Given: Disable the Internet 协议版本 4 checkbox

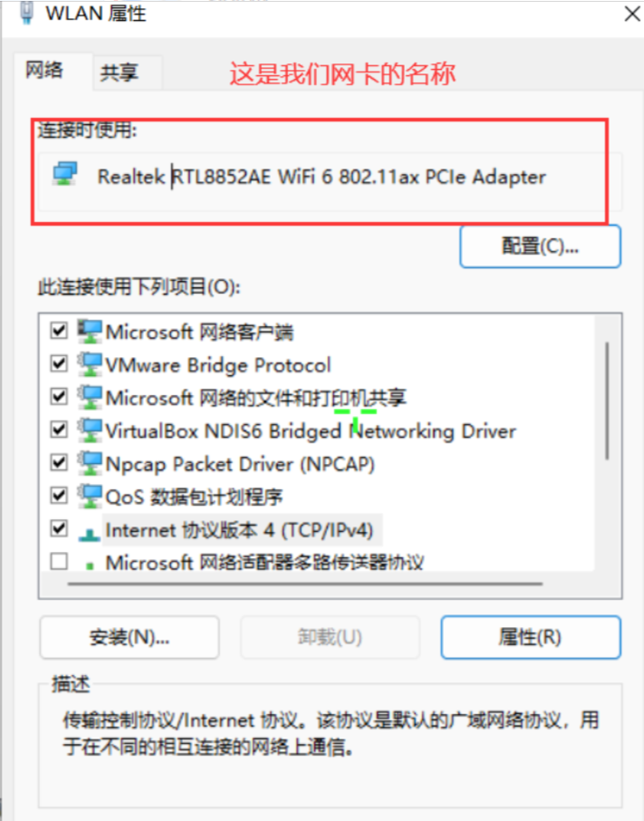Looking at the screenshot, I should (x=59, y=528).
